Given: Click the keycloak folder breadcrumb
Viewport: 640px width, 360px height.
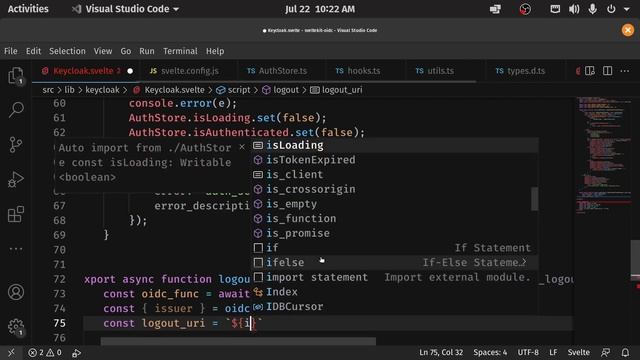Looking at the screenshot, I should pyautogui.click(x=102, y=90).
